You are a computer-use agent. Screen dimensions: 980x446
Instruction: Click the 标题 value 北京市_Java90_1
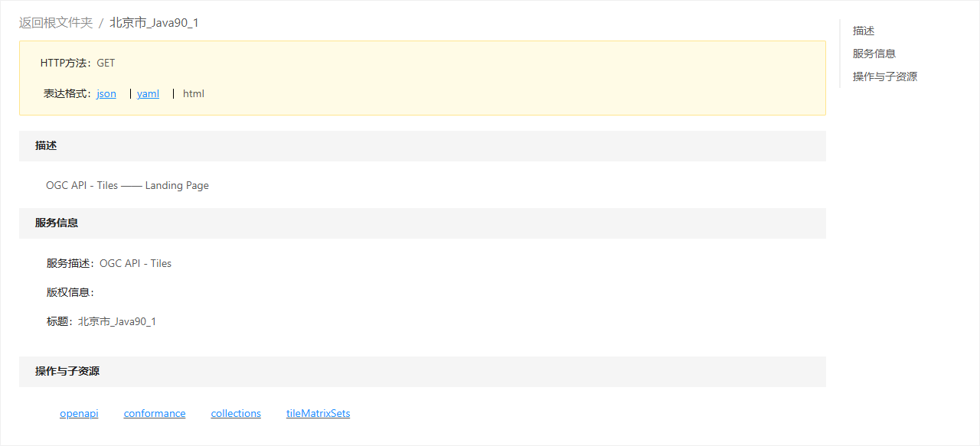(x=117, y=322)
